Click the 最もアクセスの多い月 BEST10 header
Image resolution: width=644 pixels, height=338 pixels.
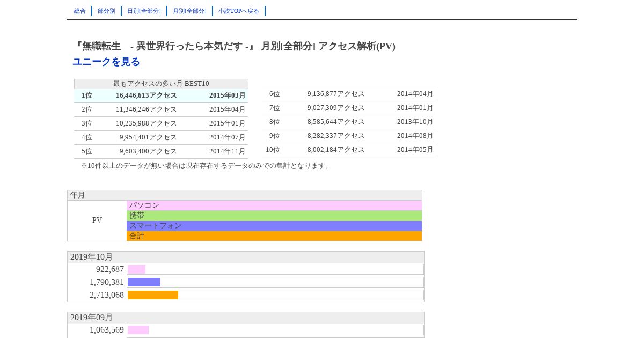point(161,84)
